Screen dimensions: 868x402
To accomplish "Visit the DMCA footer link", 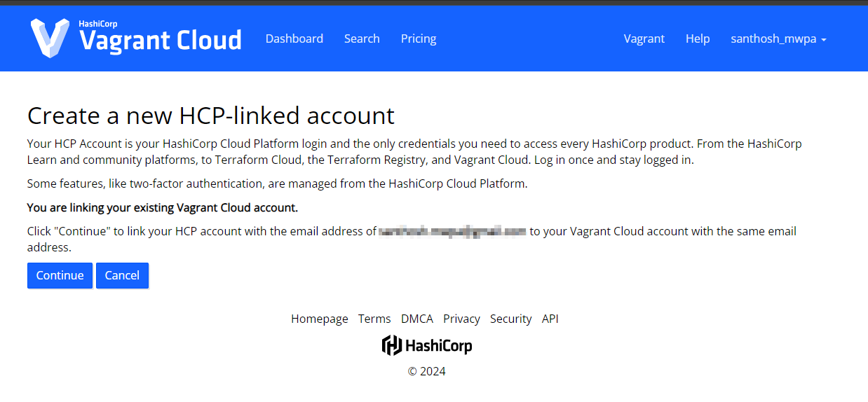I will pos(416,319).
